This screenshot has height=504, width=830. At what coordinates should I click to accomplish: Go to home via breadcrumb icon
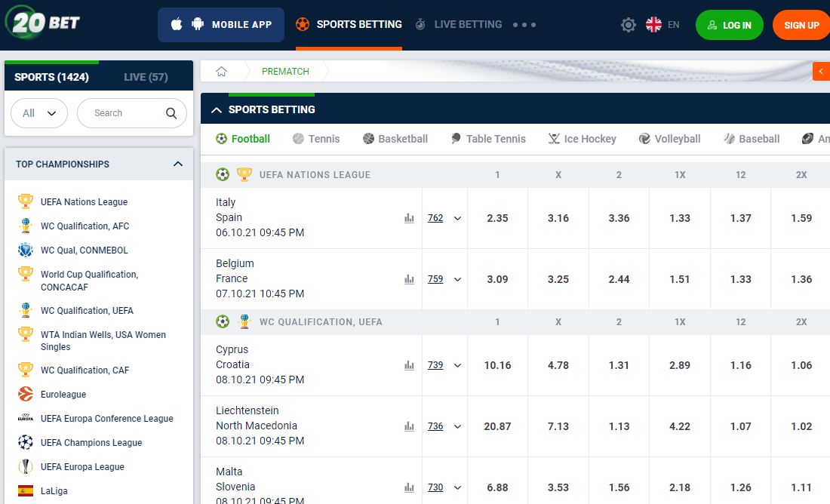pos(221,71)
